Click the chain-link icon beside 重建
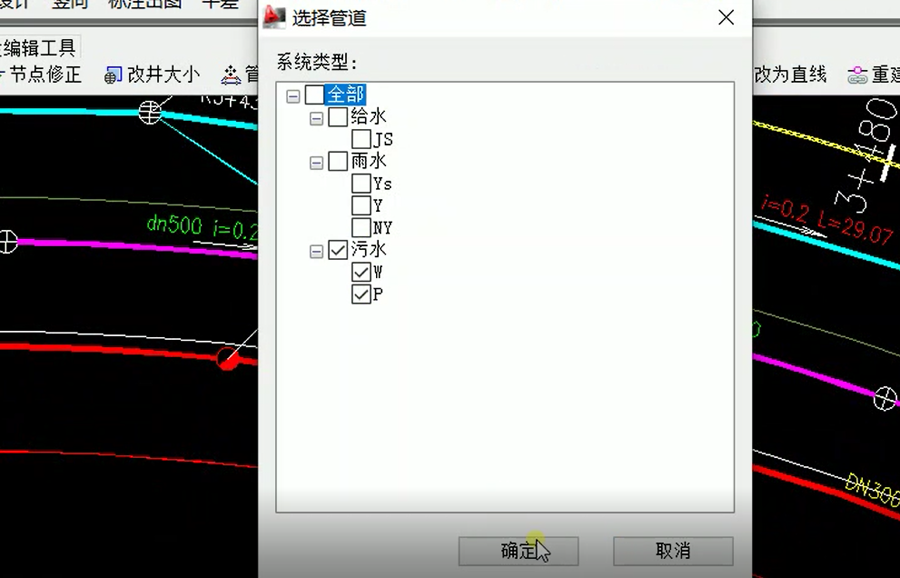The height and width of the screenshot is (578, 900). click(x=858, y=75)
